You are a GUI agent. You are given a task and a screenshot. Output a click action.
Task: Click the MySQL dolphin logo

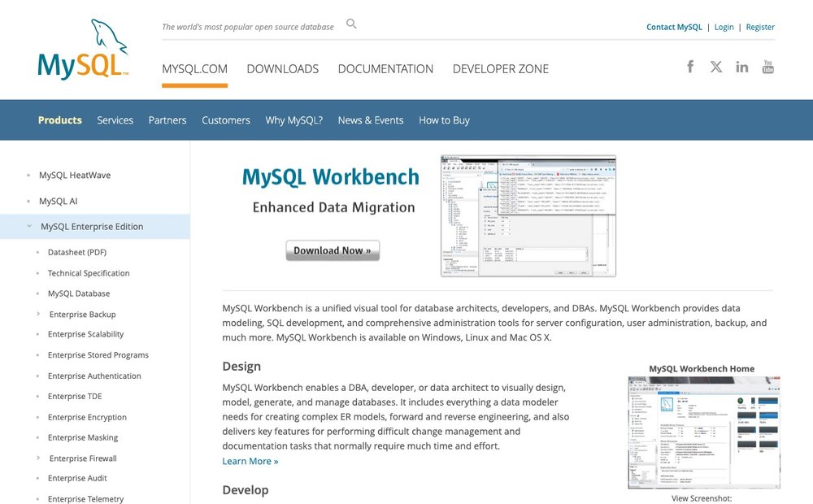[x=82, y=50]
